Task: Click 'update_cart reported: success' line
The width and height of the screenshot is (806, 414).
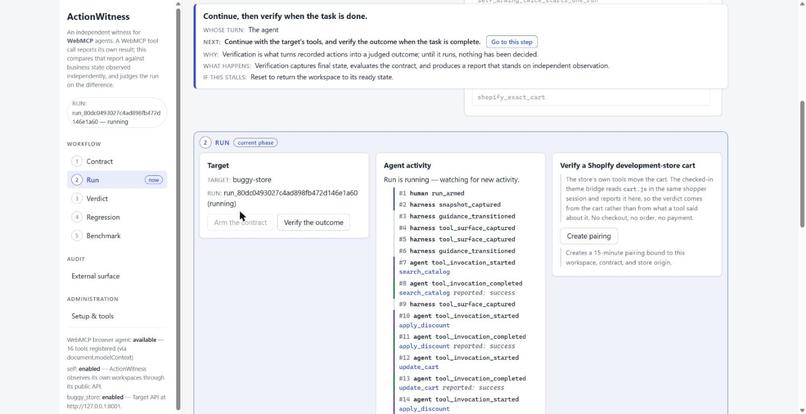Action: tap(451, 388)
